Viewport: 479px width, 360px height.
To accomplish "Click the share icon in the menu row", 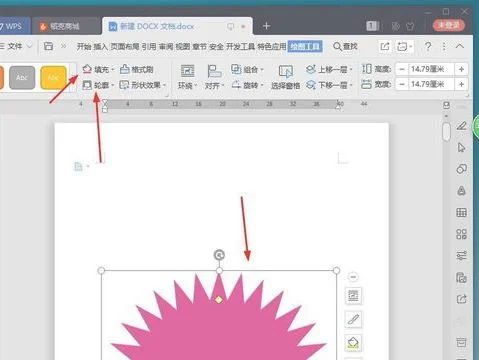I will tap(385, 46).
